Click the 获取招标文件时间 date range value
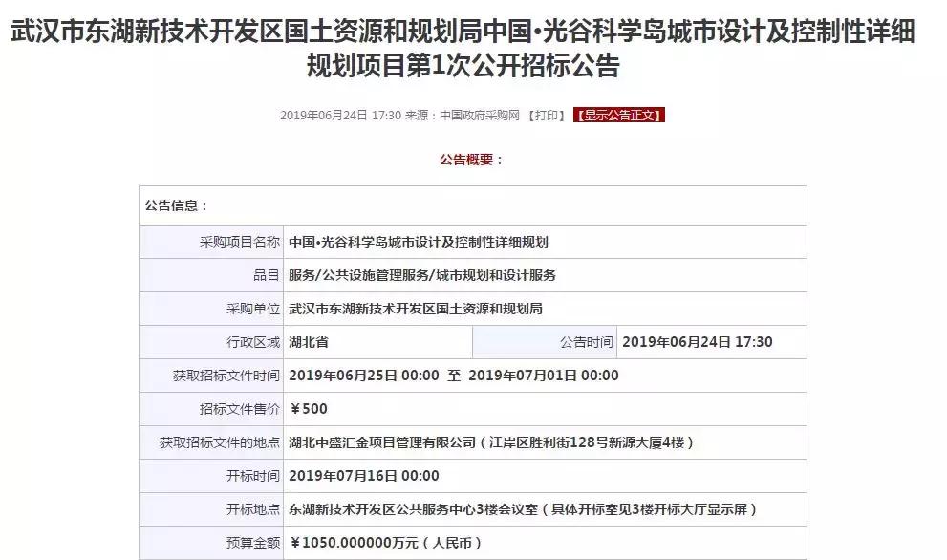 click(449, 376)
